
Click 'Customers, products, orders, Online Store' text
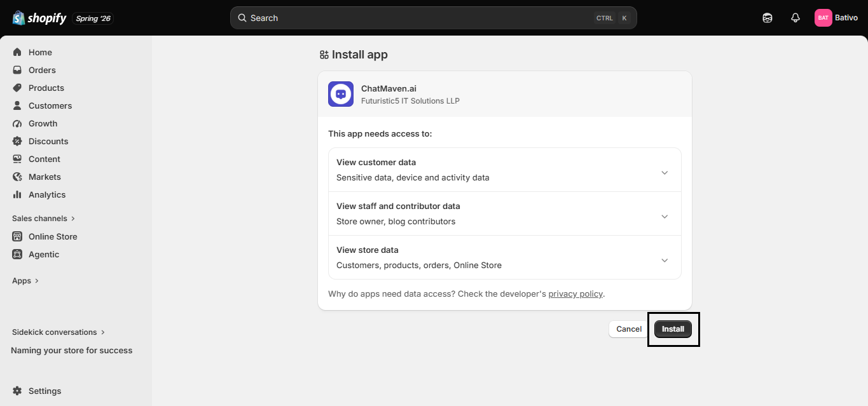[419, 266]
